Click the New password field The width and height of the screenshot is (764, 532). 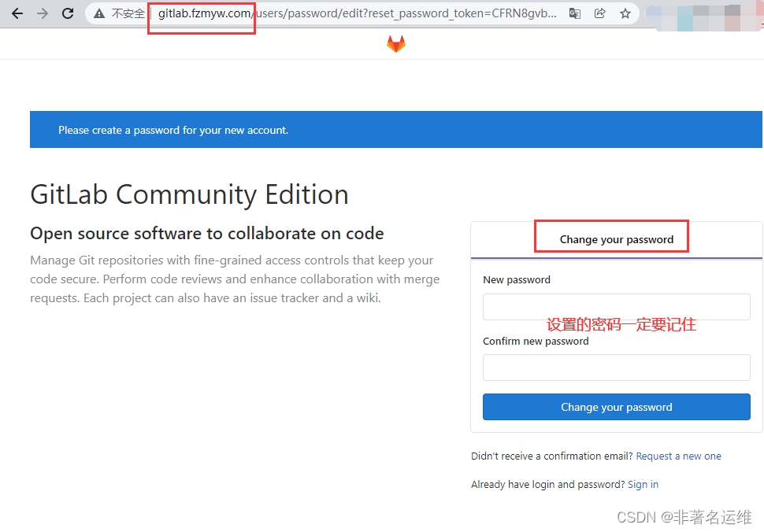617,307
